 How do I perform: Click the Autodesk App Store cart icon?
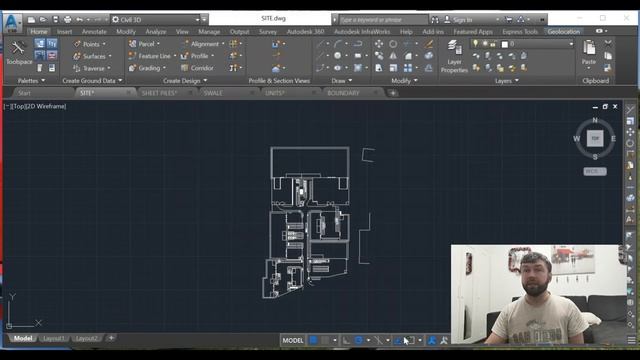pyautogui.click(x=509, y=19)
